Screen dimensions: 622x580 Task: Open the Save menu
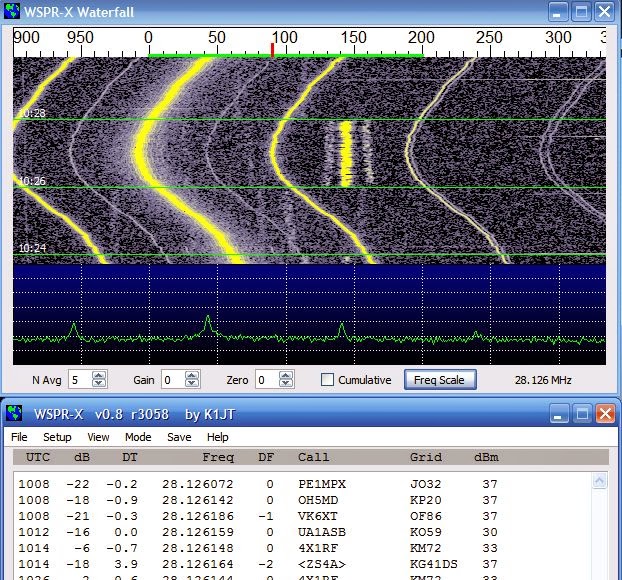pyautogui.click(x=179, y=437)
